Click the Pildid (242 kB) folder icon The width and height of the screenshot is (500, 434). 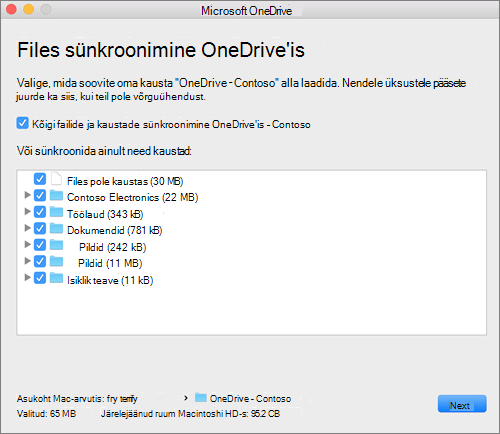[56, 245]
